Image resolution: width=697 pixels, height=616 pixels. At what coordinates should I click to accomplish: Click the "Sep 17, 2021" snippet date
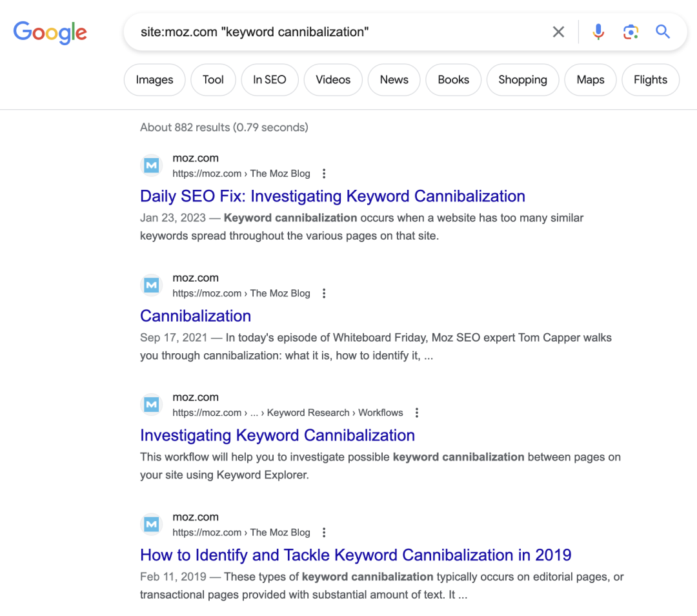tap(174, 338)
